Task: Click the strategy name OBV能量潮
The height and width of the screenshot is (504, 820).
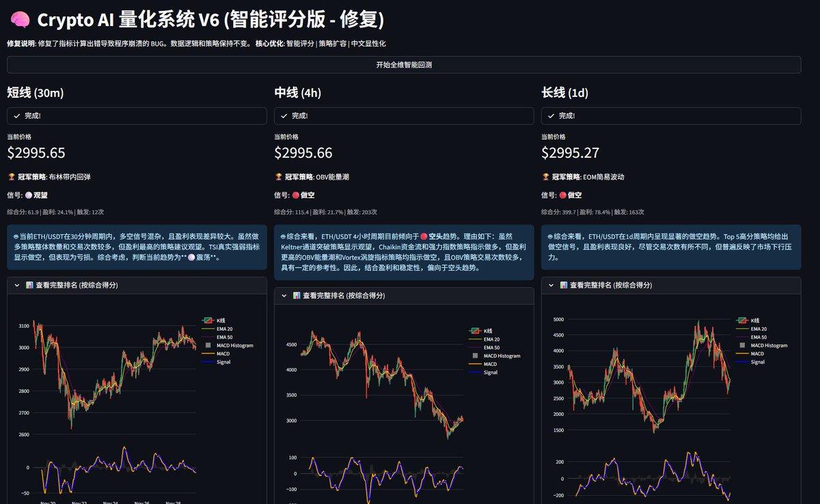Action: [333, 177]
